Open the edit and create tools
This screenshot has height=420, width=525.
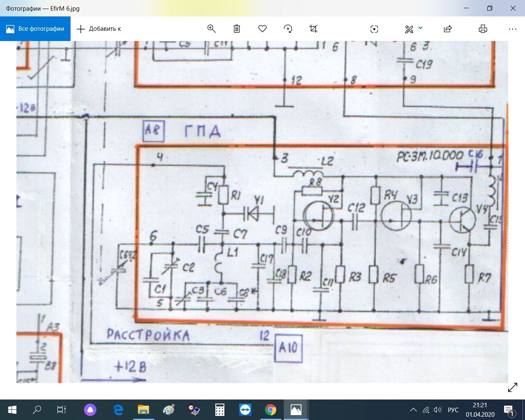[409, 29]
